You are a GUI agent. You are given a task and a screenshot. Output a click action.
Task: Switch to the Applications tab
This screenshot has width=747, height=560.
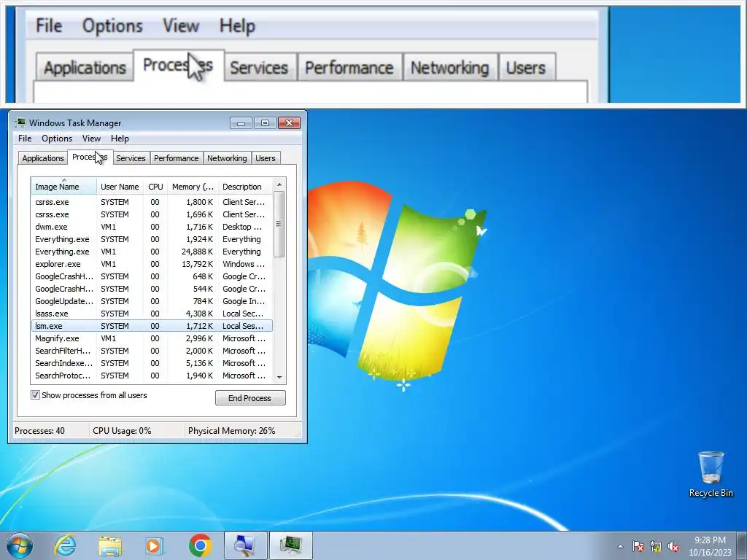click(x=43, y=158)
